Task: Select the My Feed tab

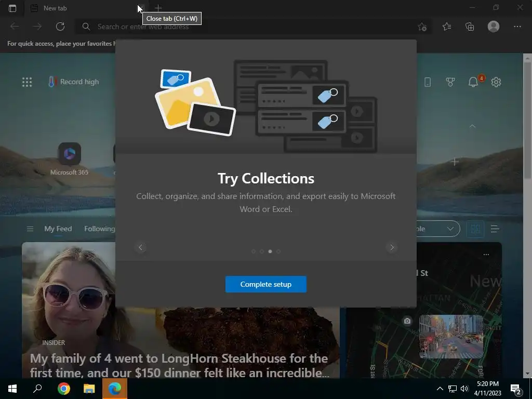Action: [58, 229]
